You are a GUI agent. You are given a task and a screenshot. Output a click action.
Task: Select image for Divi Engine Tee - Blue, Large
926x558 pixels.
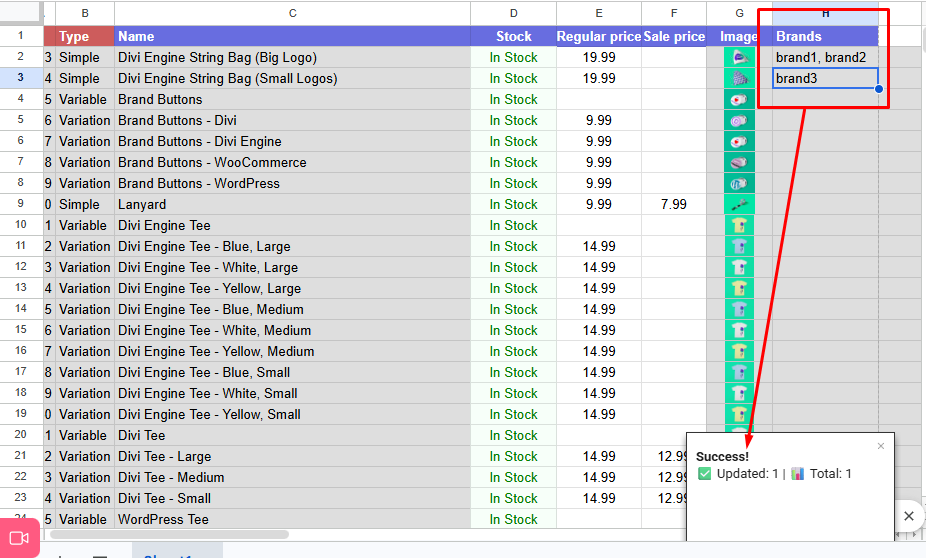pyautogui.click(x=739, y=246)
